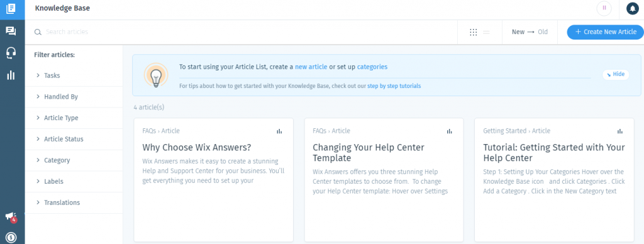
Task: Click the Create New Article button
Action: tap(606, 31)
